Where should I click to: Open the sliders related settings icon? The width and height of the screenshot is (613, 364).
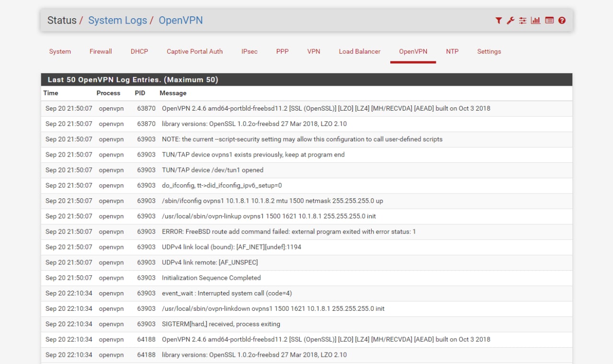(522, 21)
